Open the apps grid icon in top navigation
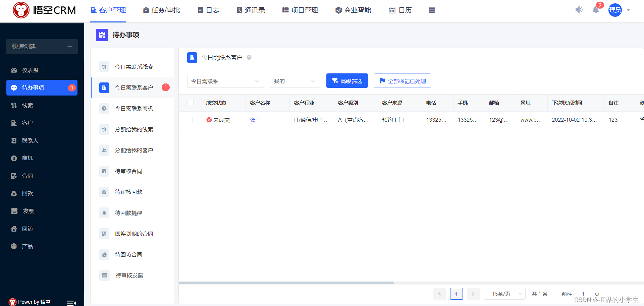This screenshot has height=306, width=644. click(x=432, y=10)
